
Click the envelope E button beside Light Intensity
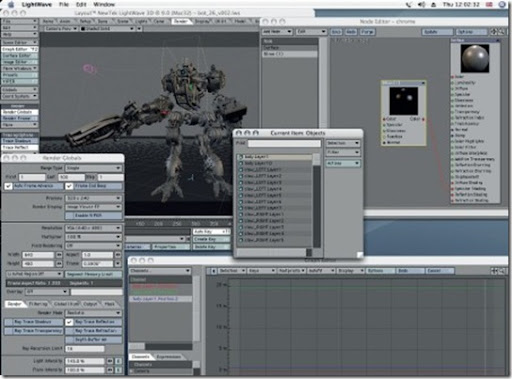pos(118,361)
